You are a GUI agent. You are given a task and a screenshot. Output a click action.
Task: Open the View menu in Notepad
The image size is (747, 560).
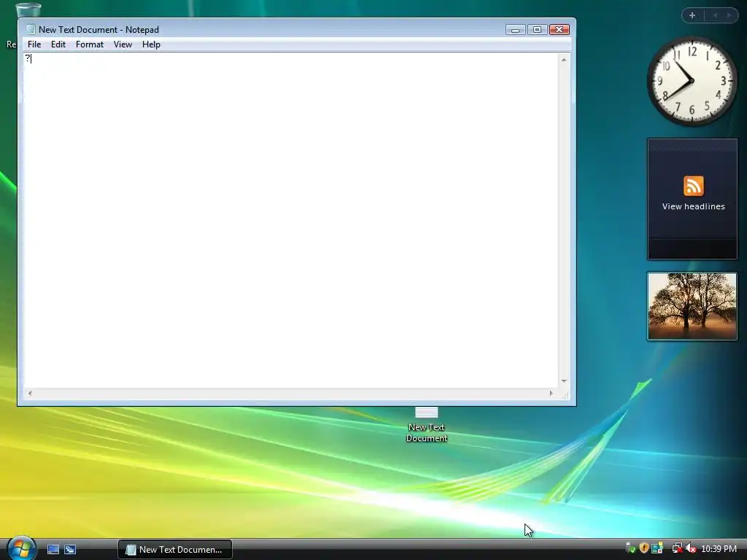click(123, 44)
